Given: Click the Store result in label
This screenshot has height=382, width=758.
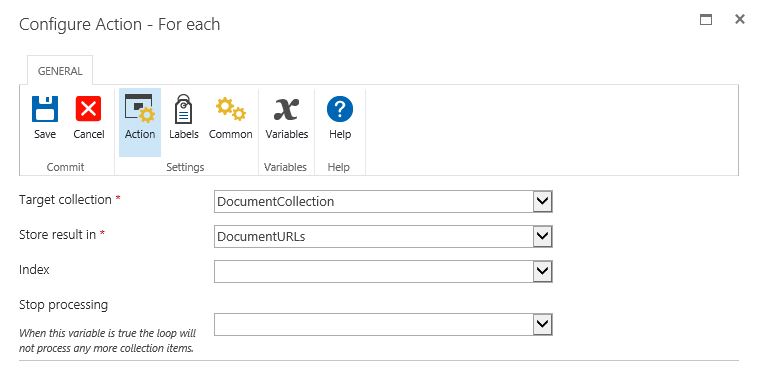Looking at the screenshot, I should pos(58,235).
